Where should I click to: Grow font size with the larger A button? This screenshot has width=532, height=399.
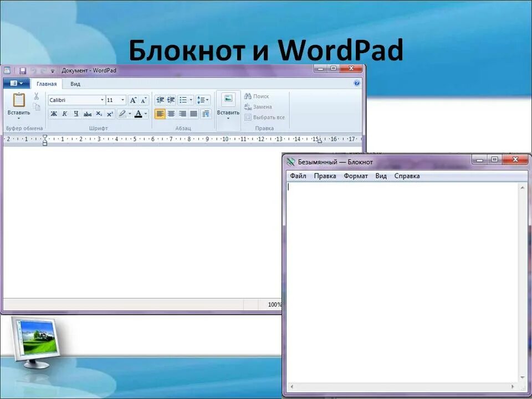pyautogui.click(x=133, y=100)
